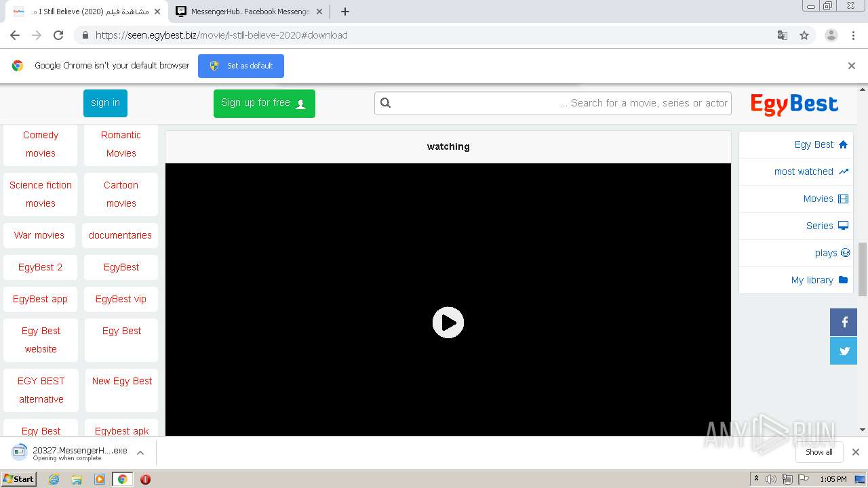The height and width of the screenshot is (488, 868).
Task: Open War movies category
Action: click(x=39, y=235)
